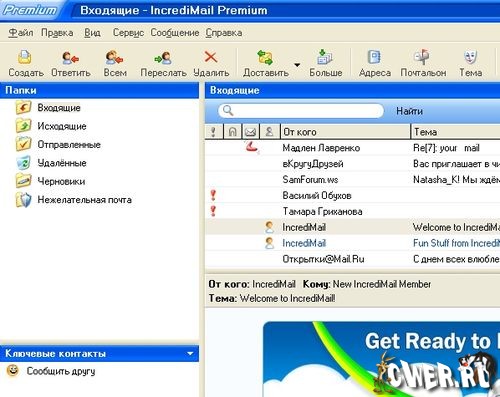Screen dimensions: 500x397
Task: Open the Вид menu
Action: point(92,33)
